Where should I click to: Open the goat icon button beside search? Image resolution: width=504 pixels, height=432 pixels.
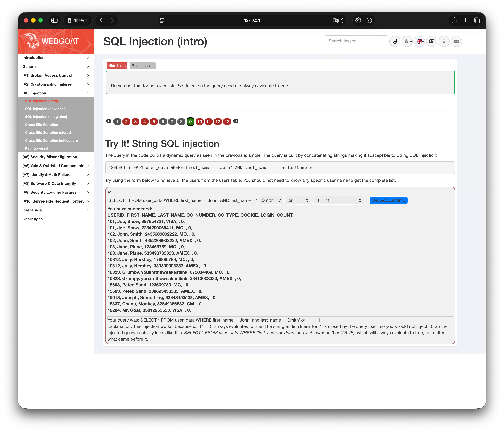tap(394, 41)
